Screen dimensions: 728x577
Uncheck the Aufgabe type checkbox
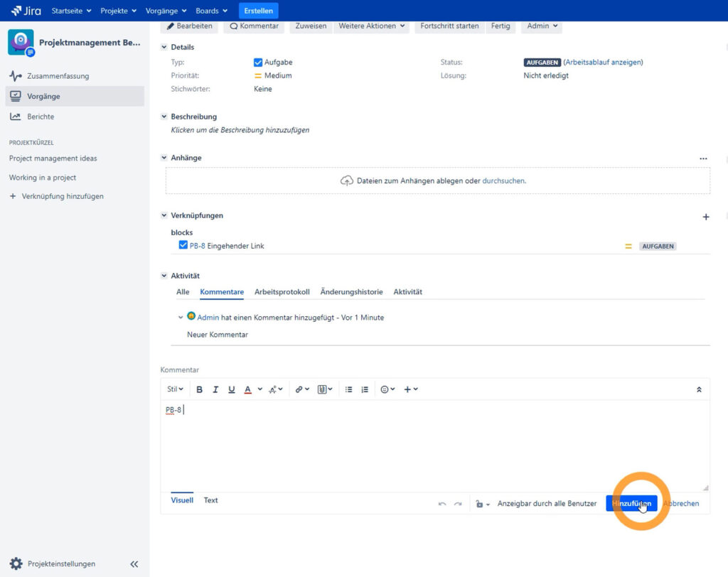click(x=258, y=62)
